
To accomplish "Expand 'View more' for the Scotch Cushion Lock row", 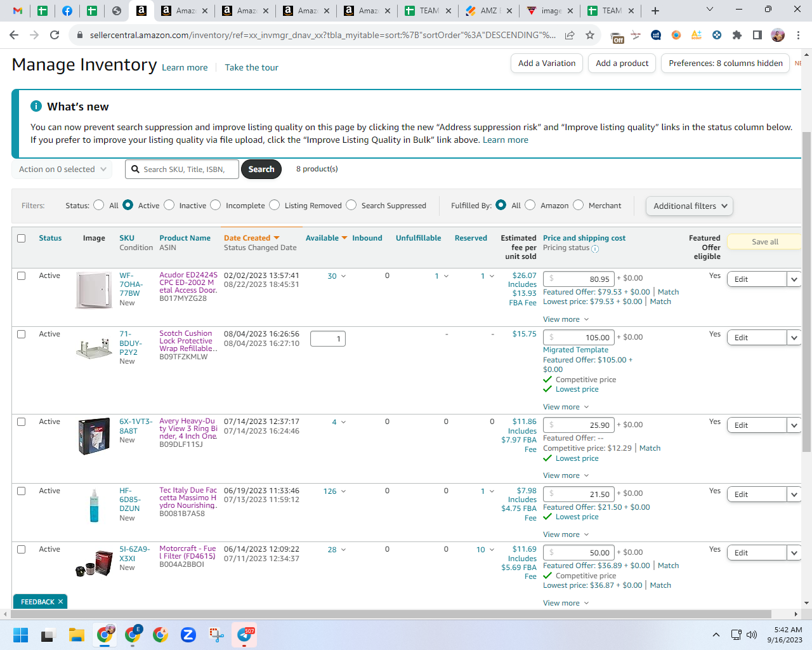I will pyautogui.click(x=566, y=407).
